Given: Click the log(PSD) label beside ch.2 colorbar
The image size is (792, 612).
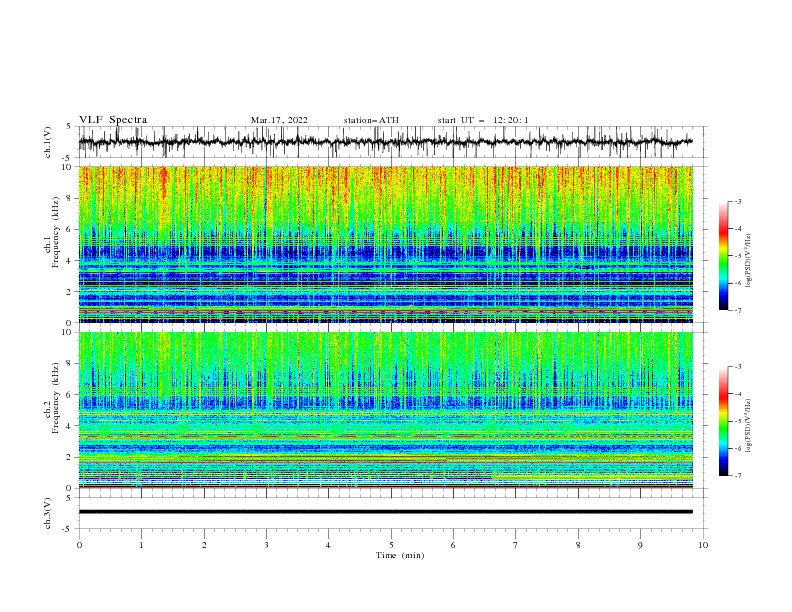Looking at the screenshot, I should point(749,426).
